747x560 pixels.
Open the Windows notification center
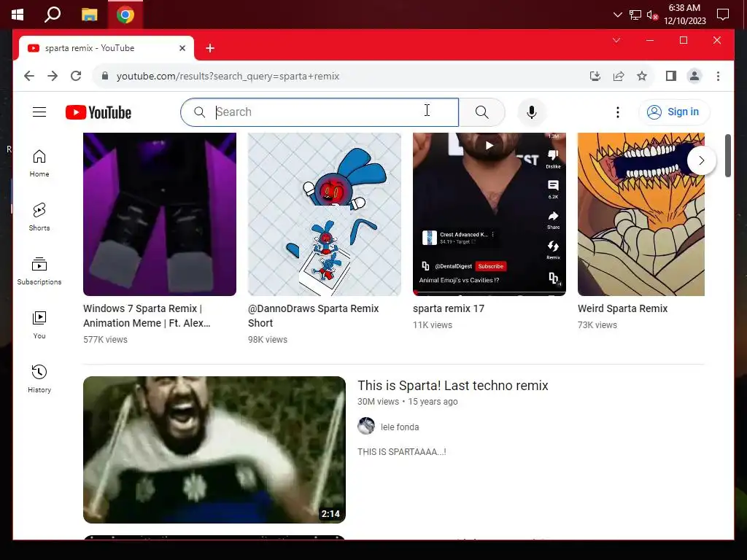[x=723, y=15]
